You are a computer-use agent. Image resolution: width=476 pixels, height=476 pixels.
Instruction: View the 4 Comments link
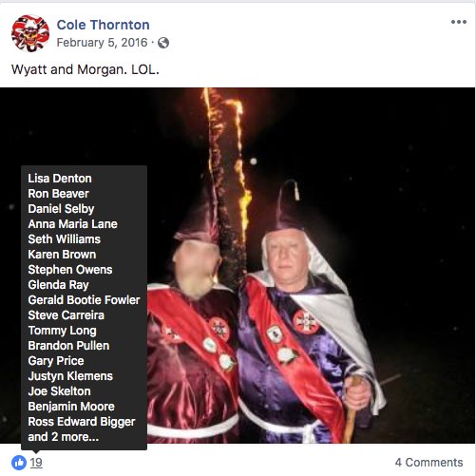pyautogui.click(x=428, y=463)
